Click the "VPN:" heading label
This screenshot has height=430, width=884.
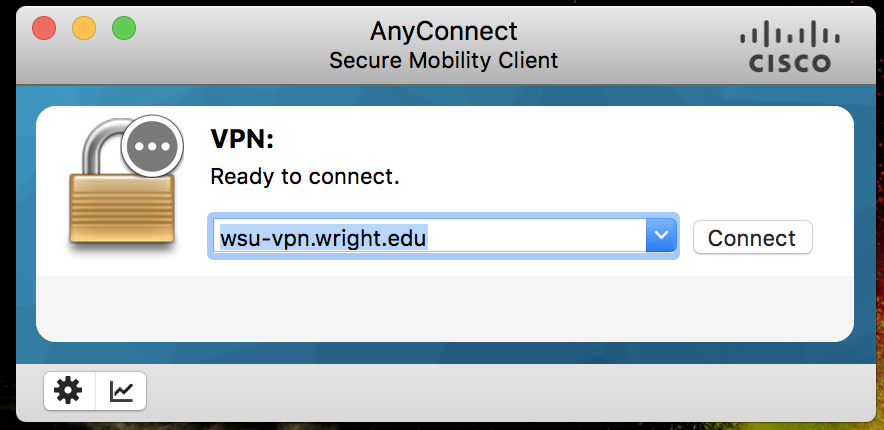tap(241, 140)
